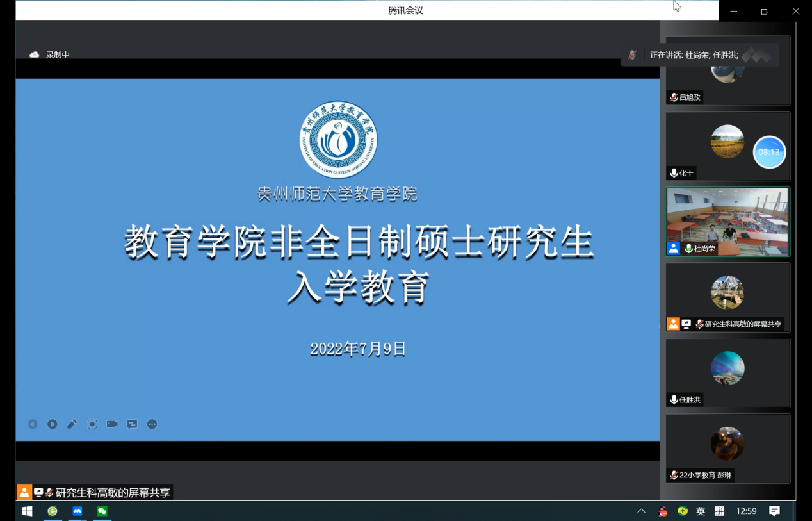This screenshot has width=812, height=521.
Task: Open the subtitles icon in the slideshow toolbar
Action: point(132,424)
